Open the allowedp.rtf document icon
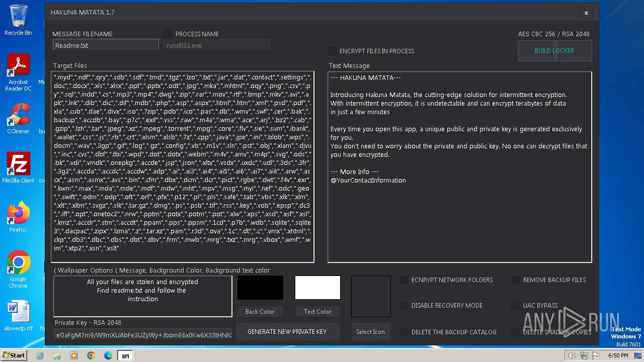Viewport: 644px width, 362px height. pos(18,316)
